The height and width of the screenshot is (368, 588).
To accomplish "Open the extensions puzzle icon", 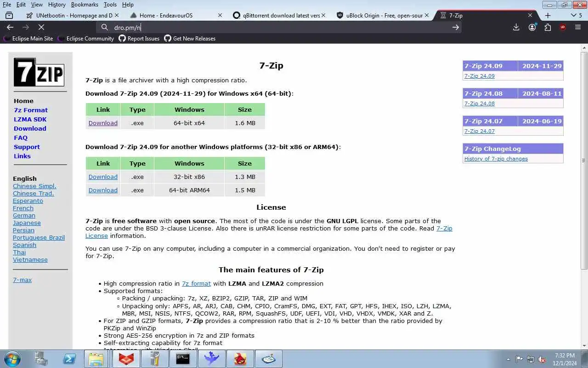I will click(x=548, y=27).
